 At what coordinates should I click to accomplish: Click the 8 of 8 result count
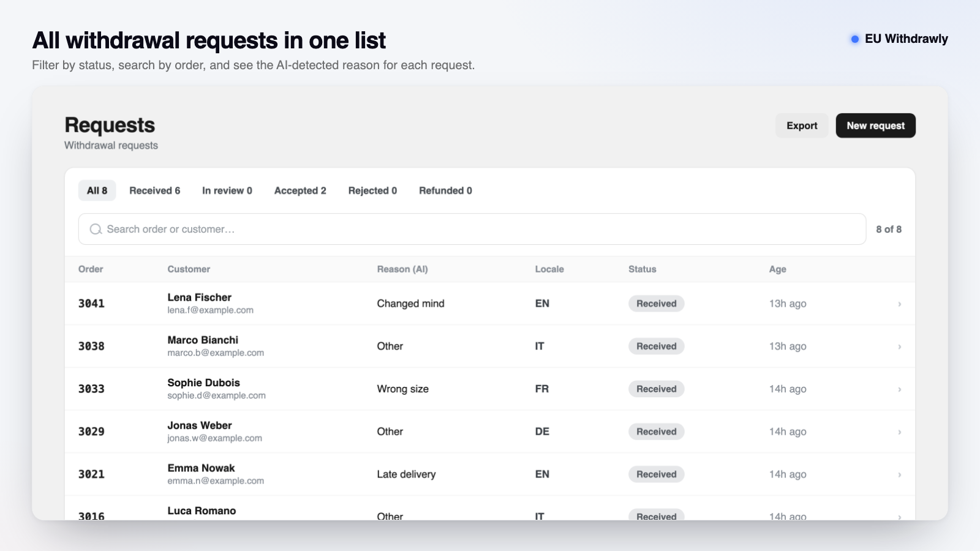click(889, 229)
